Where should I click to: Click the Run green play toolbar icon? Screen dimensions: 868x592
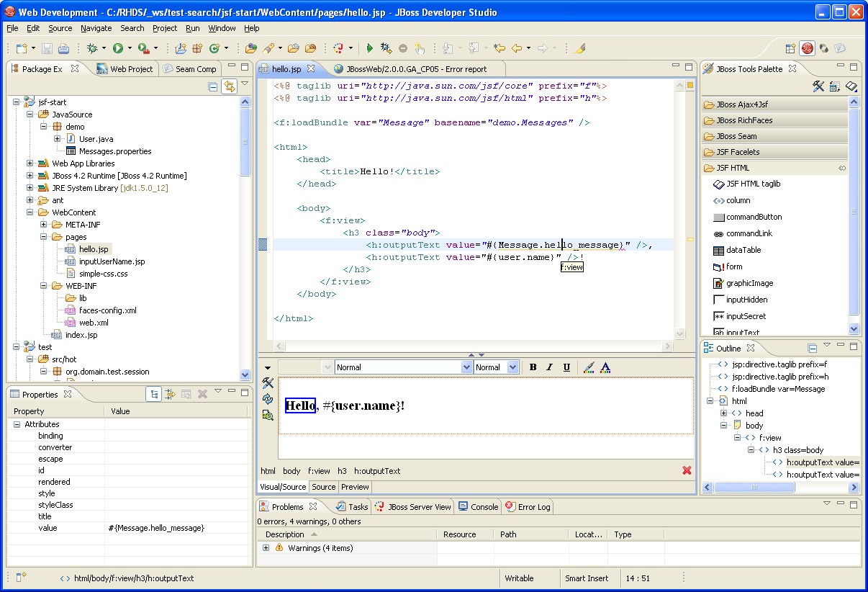[x=117, y=48]
